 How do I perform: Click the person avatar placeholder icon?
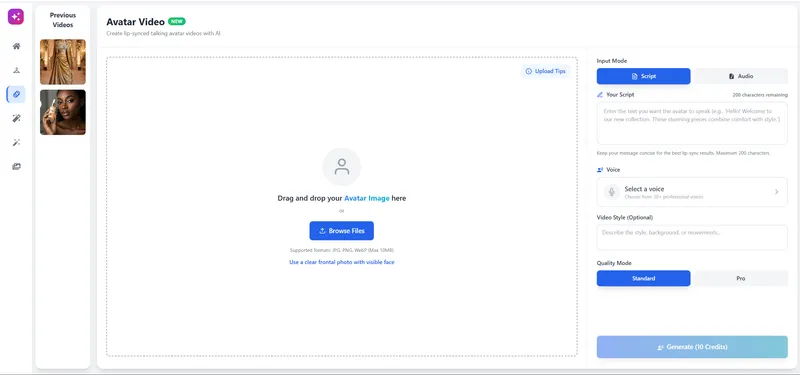pyautogui.click(x=342, y=167)
